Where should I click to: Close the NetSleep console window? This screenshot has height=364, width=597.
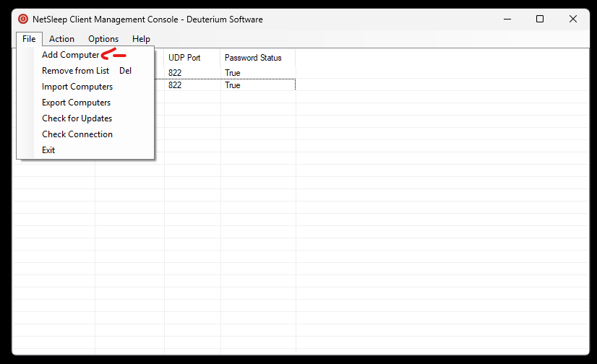click(573, 19)
